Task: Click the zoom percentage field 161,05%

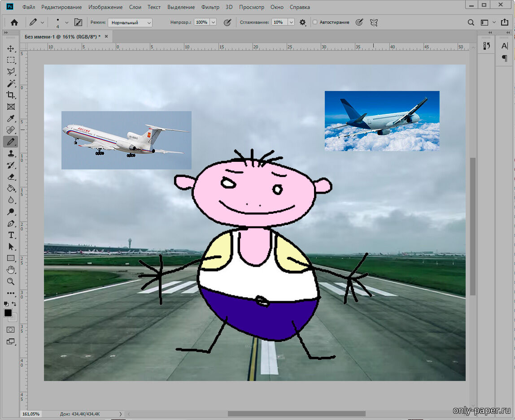Action: coord(31,414)
